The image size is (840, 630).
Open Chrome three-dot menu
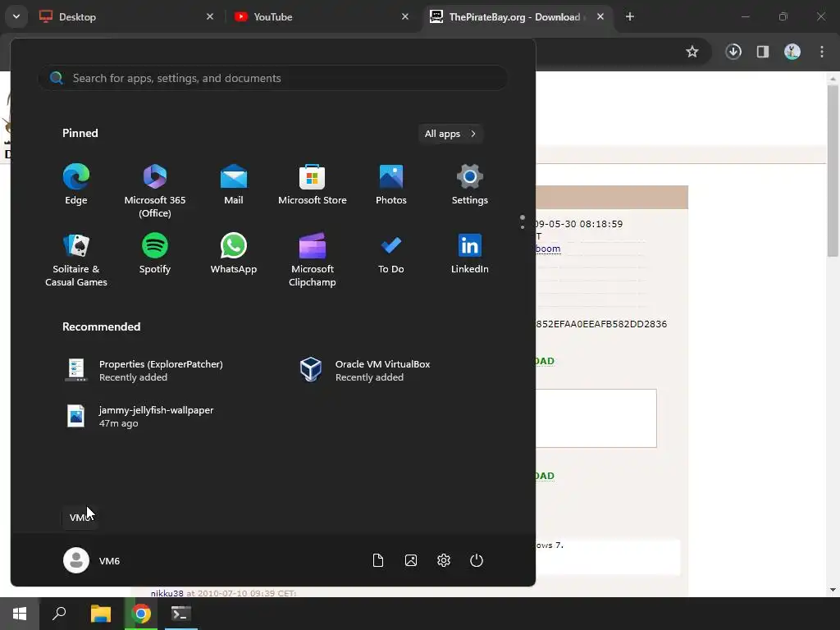(822, 52)
